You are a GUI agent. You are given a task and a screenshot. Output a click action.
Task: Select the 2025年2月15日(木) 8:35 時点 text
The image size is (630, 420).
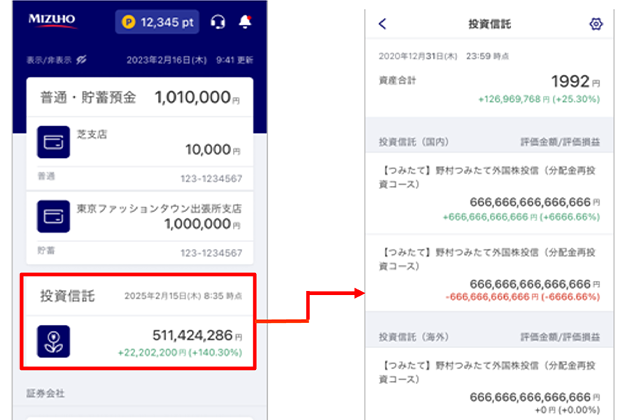(x=183, y=296)
